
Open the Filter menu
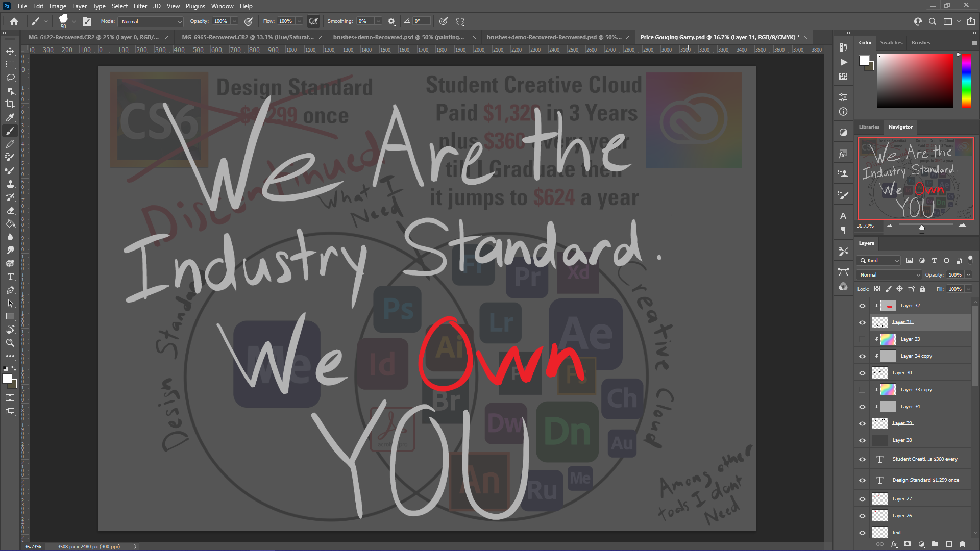click(140, 6)
